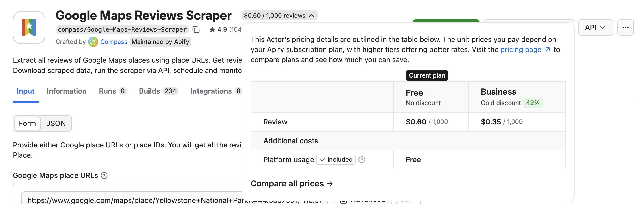Open the API dropdown

coord(595,27)
